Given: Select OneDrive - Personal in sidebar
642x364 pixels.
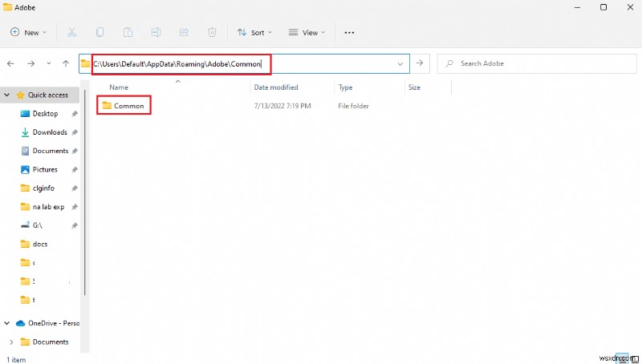Looking at the screenshot, I should (53, 323).
